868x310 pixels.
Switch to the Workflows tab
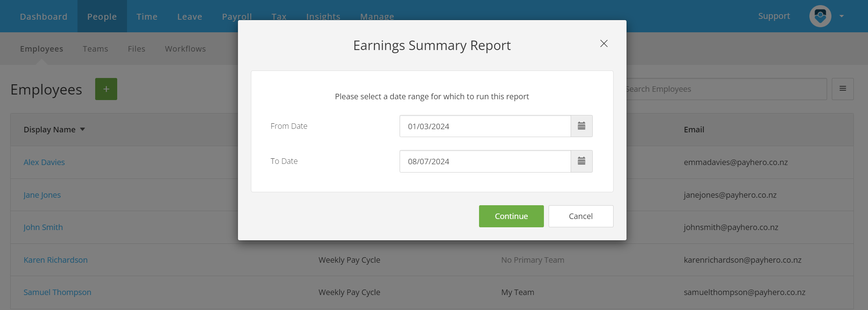185,49
